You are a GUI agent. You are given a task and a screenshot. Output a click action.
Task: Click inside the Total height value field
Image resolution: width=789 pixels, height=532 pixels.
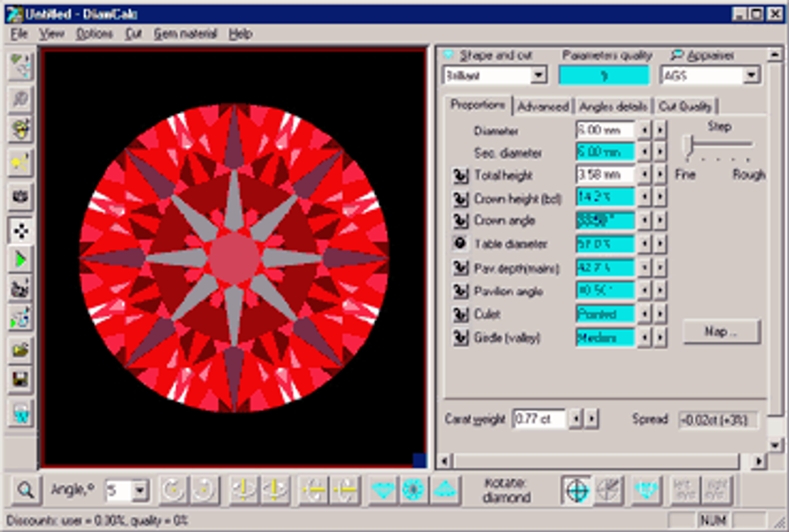(x=605, y=174)
